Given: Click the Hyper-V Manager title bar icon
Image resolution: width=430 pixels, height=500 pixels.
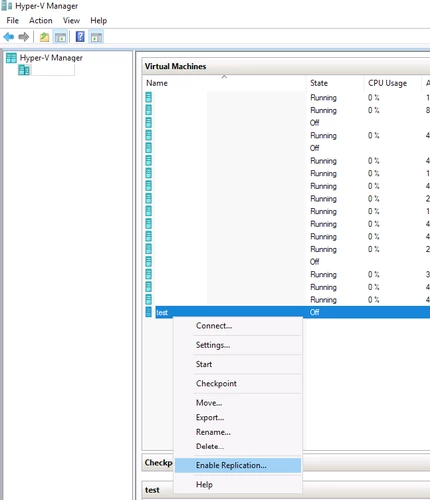Looking at the screenshot, I should (7, 6).
